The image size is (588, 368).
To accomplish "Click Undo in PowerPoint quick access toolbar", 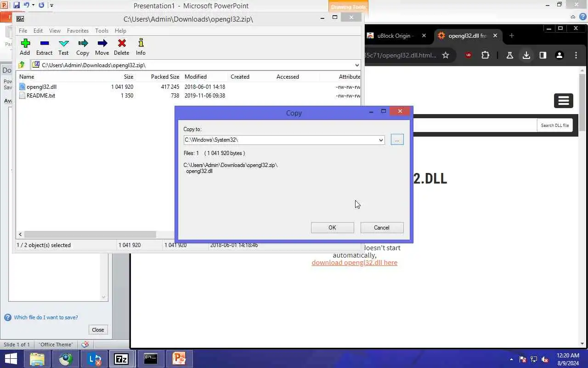I will pos(27,6).
